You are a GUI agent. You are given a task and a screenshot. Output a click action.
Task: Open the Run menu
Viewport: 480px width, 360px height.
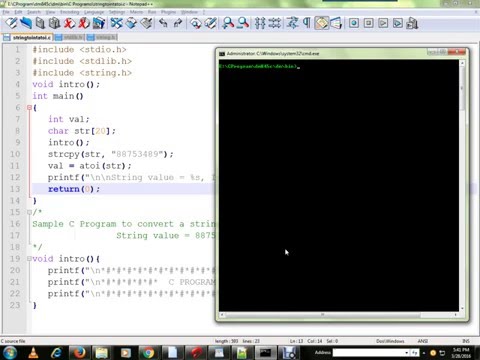pyautogui.click(x=152, y=12)
